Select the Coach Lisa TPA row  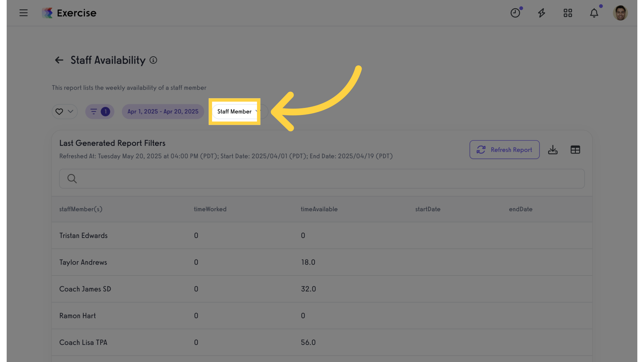tap(322, 343)
